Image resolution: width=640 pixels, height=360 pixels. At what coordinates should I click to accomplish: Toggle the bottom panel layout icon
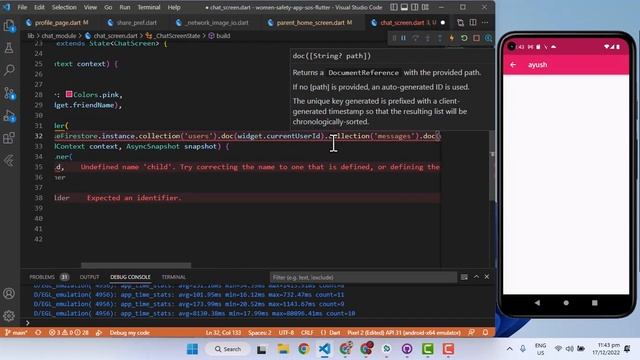point(404,7)
